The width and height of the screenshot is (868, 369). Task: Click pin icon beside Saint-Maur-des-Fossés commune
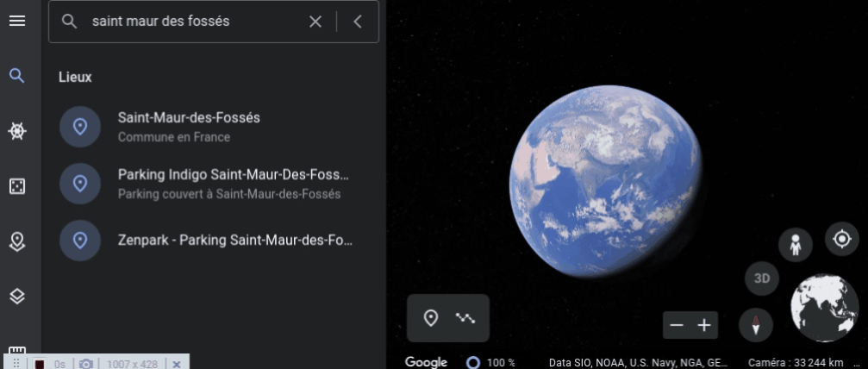pyautogui.click(x=80, y=127)
